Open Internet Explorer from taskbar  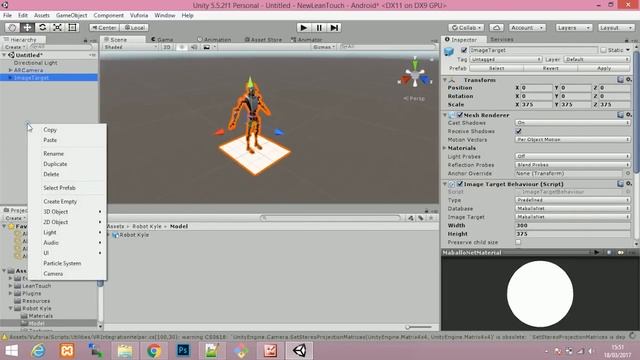(x=39, y=351)
